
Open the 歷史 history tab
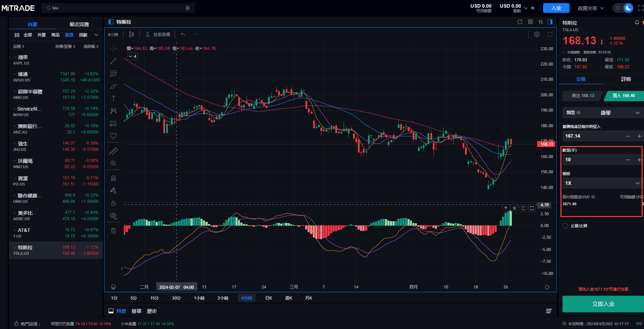point(152,311)
